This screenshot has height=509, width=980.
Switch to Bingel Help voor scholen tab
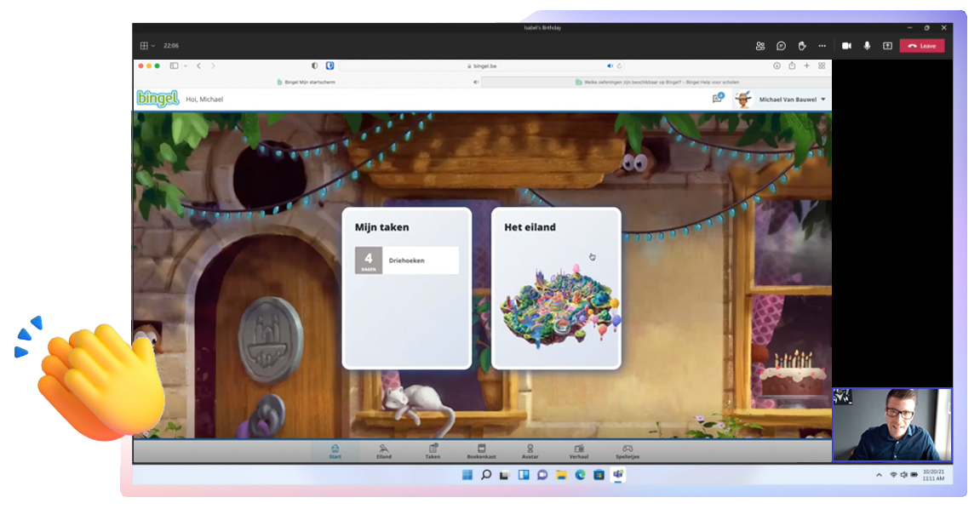pos(656,82)
